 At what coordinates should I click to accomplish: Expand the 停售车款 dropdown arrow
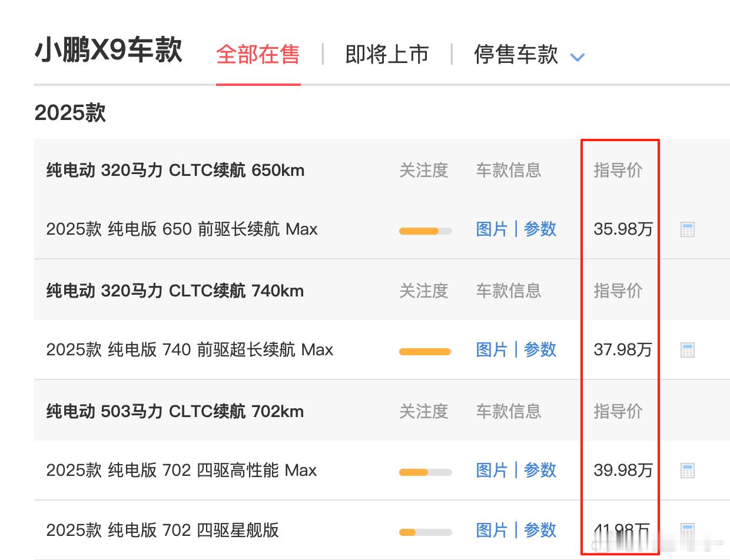(x=578, y=57)
